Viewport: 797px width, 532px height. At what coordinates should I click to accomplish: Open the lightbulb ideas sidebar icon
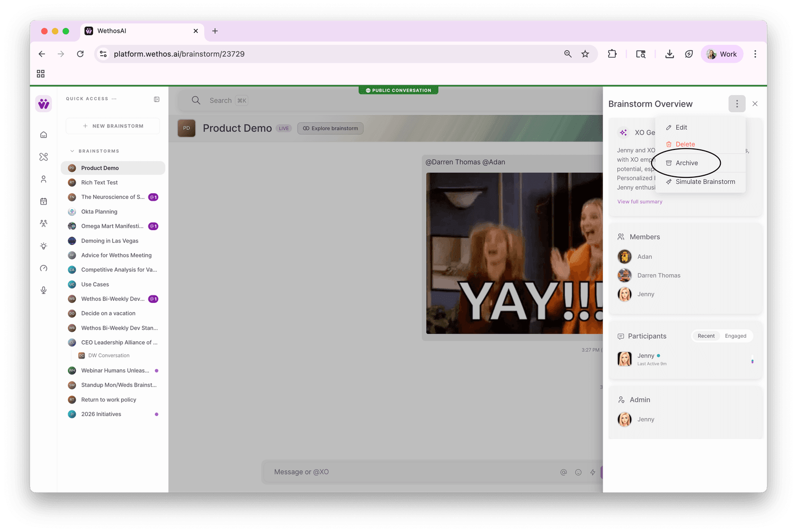pos(44,246)
